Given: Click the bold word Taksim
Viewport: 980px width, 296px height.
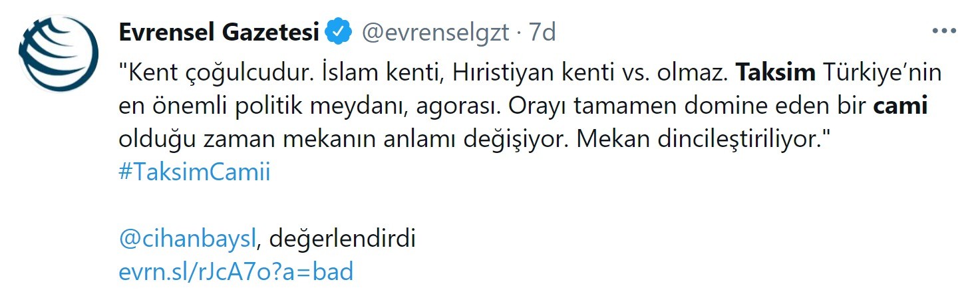Looking at the screenshot, I should pos(775,73).
